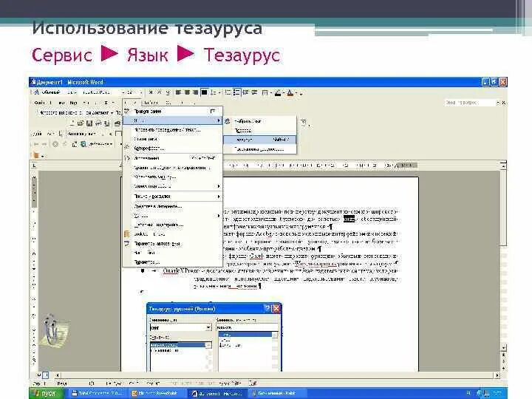Choose Правописание in Сервис menu
The width and height of the screenshot is (532, 399).
coord(173,111)
